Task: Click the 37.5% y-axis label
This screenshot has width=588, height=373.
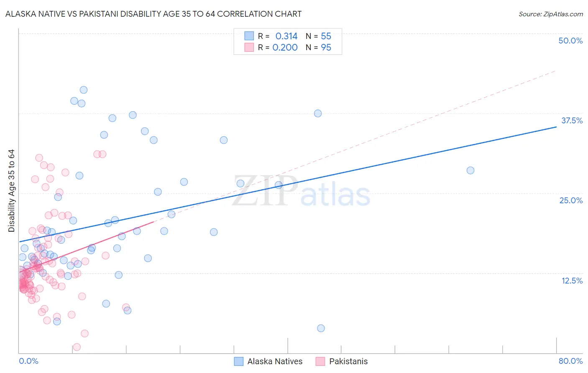Action: [572, 120]
